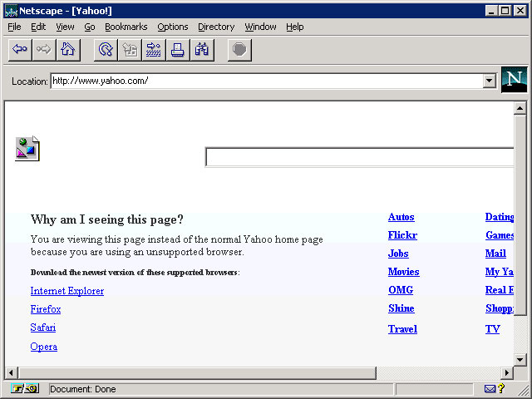Click the Load Images toolbar icon
The image size is (532, 399).
pyautogui.click(x=130, y=50)
